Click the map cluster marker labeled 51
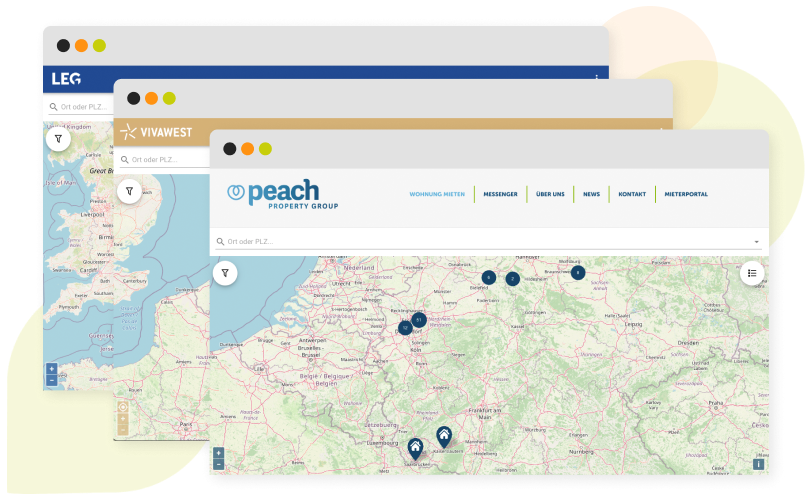The width and height of the screenshot is (812, 500). (x=419, y=320)
